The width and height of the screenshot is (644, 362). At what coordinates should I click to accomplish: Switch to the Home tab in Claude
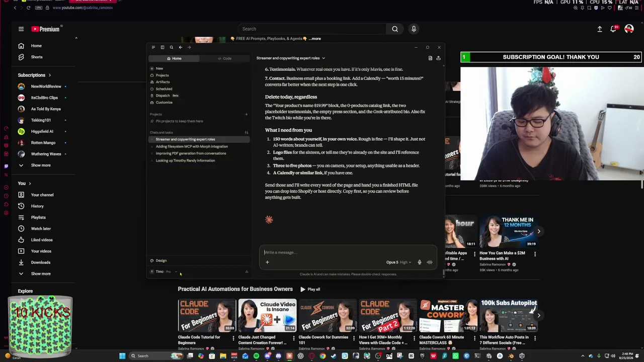[x=174, y=58]
